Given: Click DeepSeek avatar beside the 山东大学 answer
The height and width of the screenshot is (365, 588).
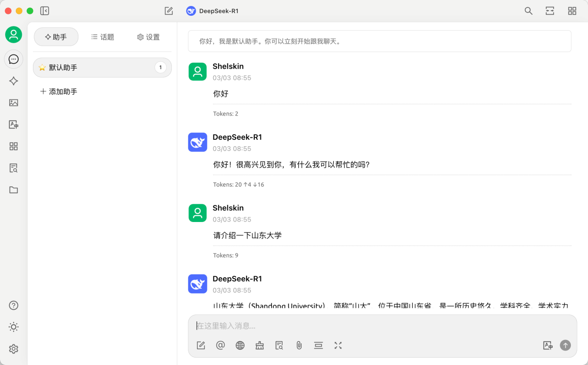Looking at the screenshot, I should (198, 284).
